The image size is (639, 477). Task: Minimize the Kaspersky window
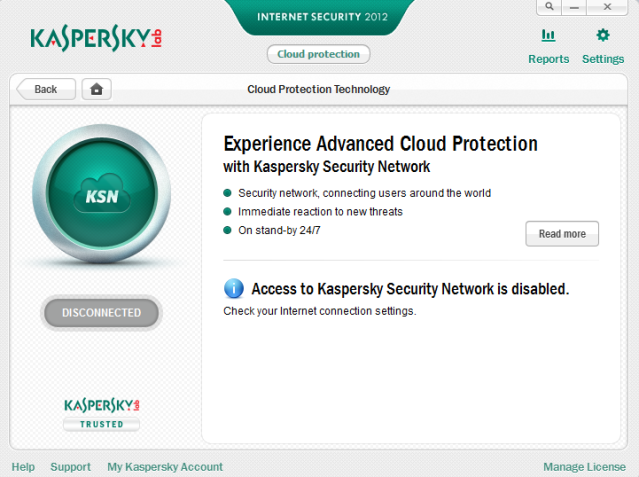click(574, 7)
